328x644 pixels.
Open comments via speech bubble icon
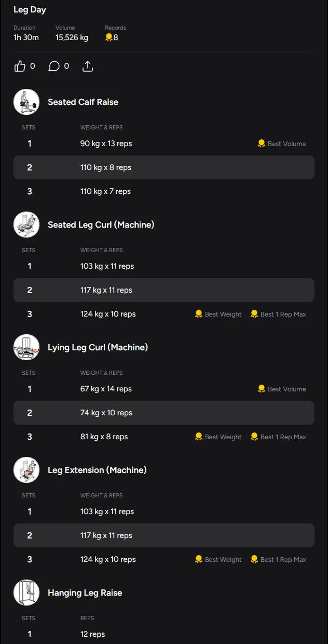(x=54, y=67)
